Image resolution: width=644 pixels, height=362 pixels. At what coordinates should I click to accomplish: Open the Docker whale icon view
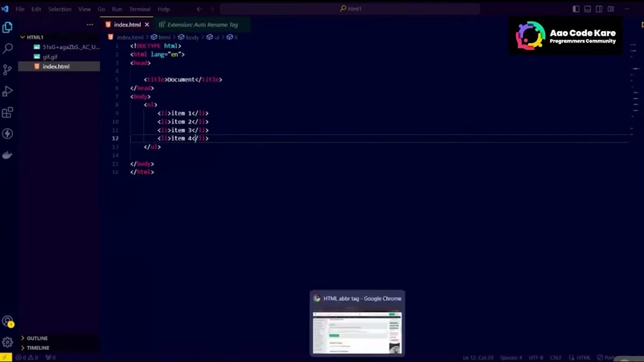8,155
